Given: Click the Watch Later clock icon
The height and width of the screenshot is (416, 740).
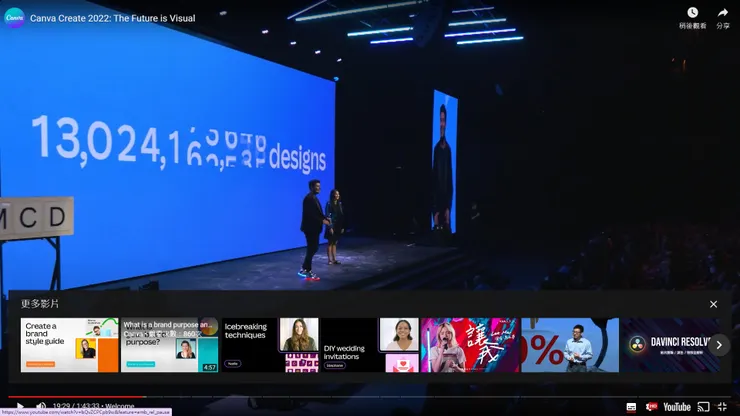Looking at the screenshot, I should point(692,13).
